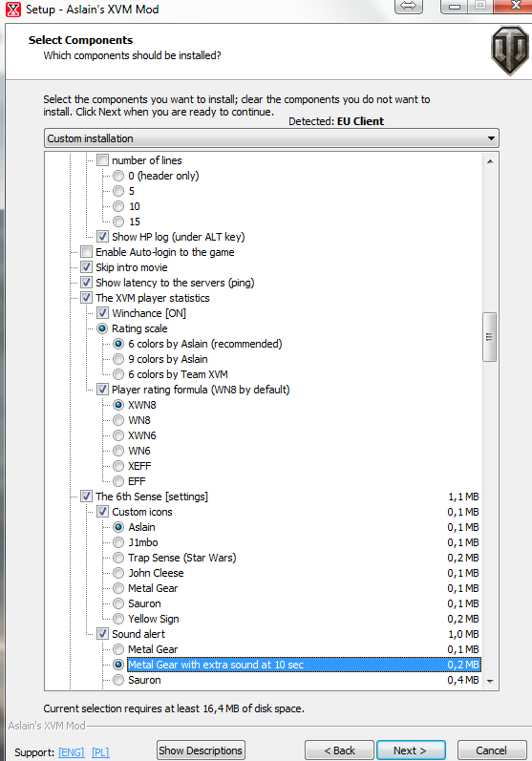Viewport: 532px width, 761px height.
Task: Toggle the Sound alert checkbox
Action: tap(102, 634)
